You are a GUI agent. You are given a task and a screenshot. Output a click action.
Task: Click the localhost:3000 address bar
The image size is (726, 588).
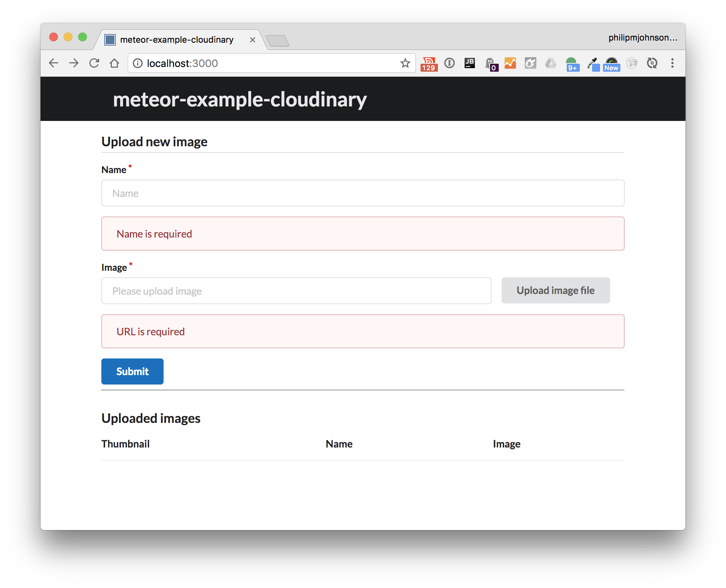click(268, 63)
